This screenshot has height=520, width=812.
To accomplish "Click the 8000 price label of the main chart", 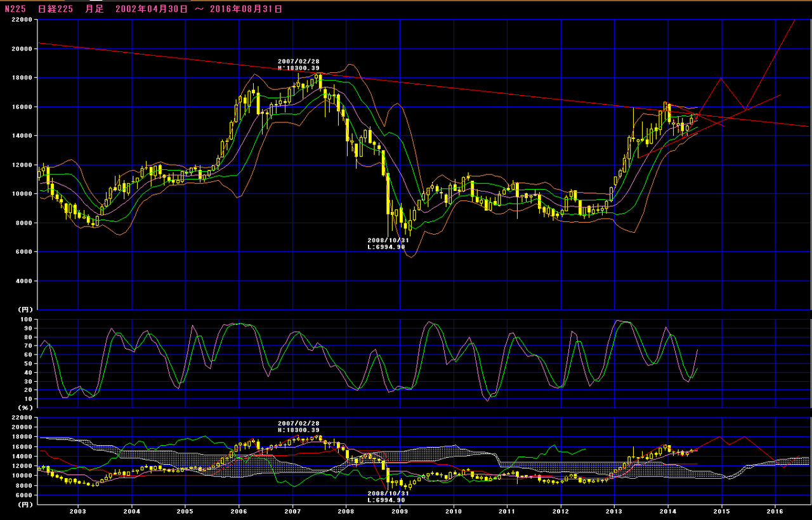I will pos(23,223).
